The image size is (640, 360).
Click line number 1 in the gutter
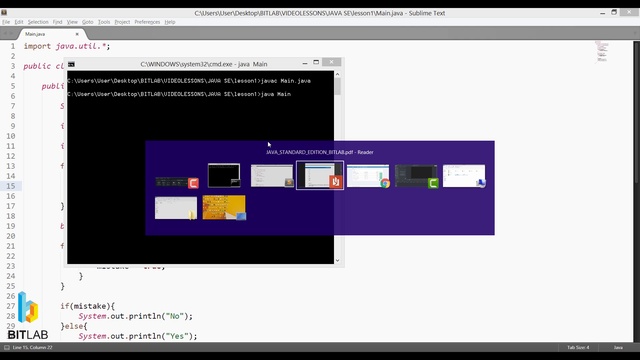click(13, 46)
